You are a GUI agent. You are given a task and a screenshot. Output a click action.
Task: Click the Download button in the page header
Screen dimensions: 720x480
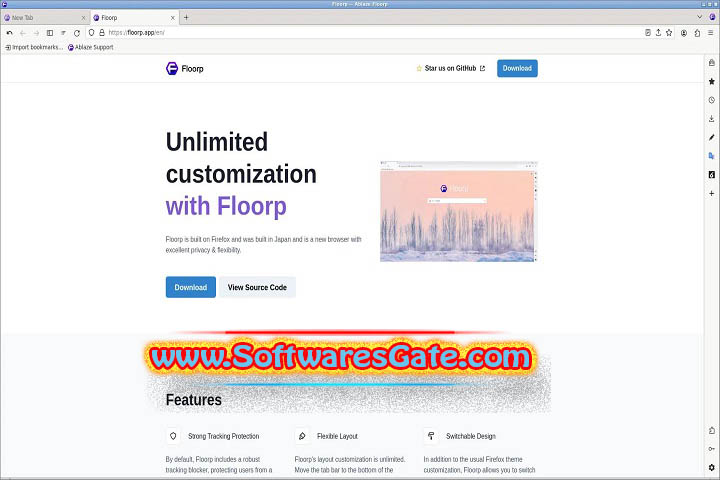[517, 68]
